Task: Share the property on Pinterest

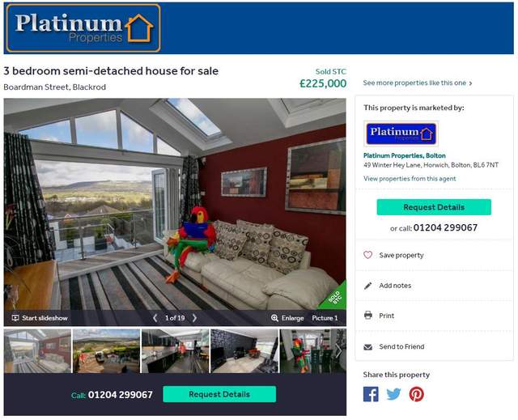Action: tap(416, 394)
